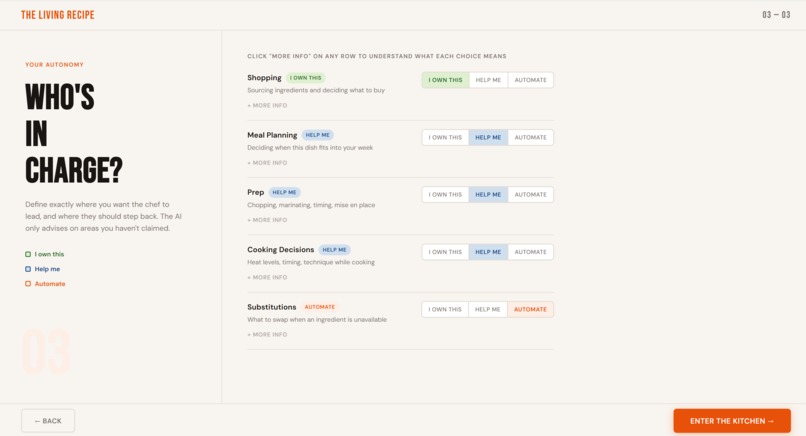This screenshot has height=436, width=806.
Task: Click the 'Define exactly where you want' paragraph
Action: 103,216
